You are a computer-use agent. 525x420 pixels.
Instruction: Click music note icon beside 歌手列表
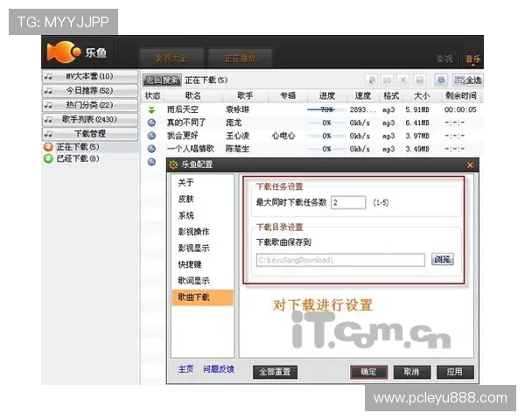coord(48,120)
